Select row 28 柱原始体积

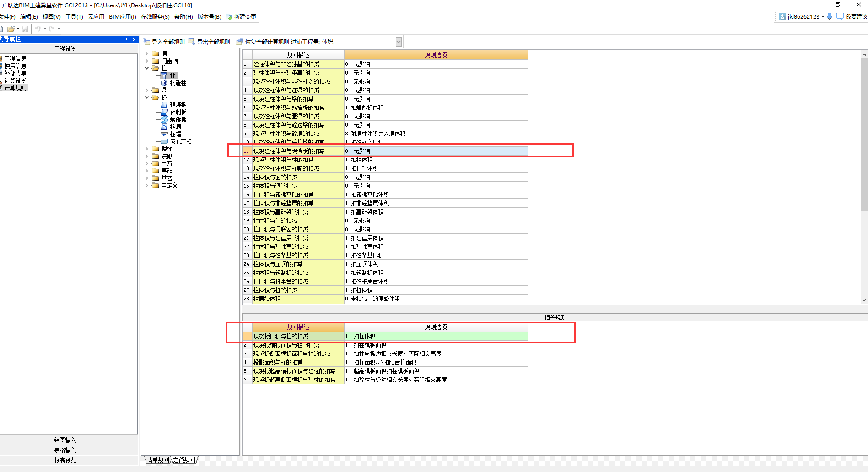385,299
